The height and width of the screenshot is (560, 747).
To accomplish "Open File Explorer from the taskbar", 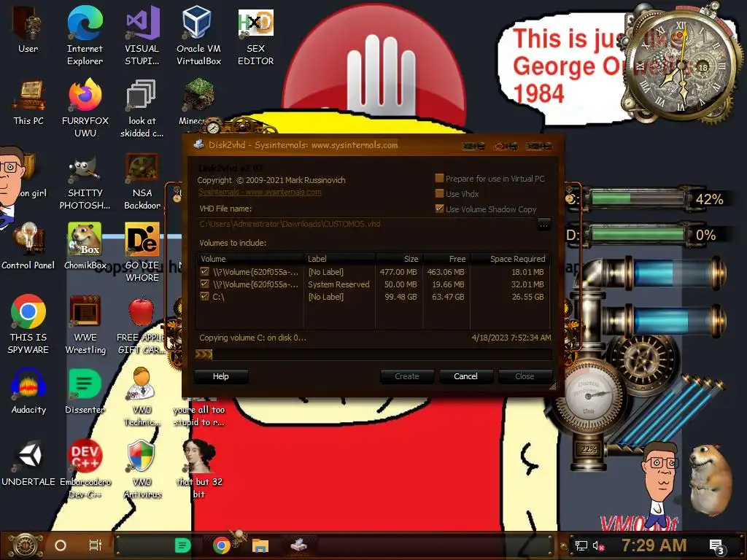I will coord(260,545).
